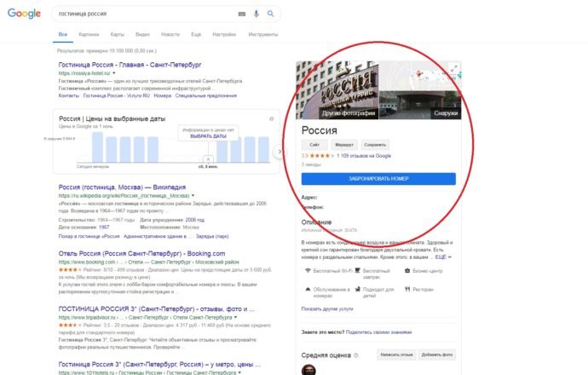Switch to the Новости tab
The width and height of the screenshot is (588, 375).
[x=170, y=34]
